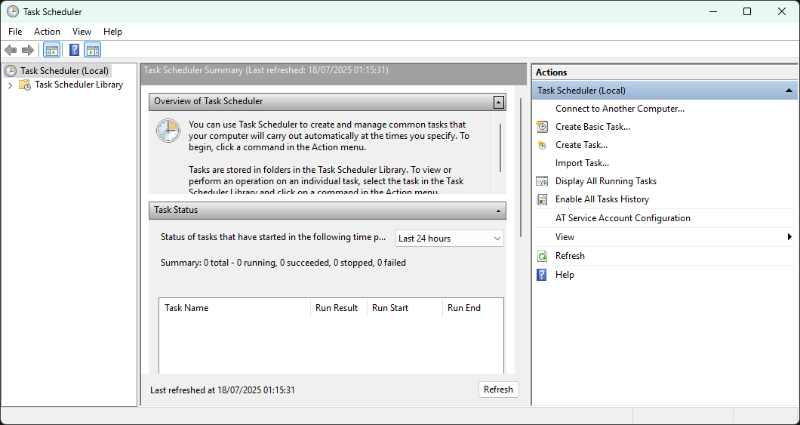
Task: Click the green Refresh icon in Actions
Action: tap(542, 256)
